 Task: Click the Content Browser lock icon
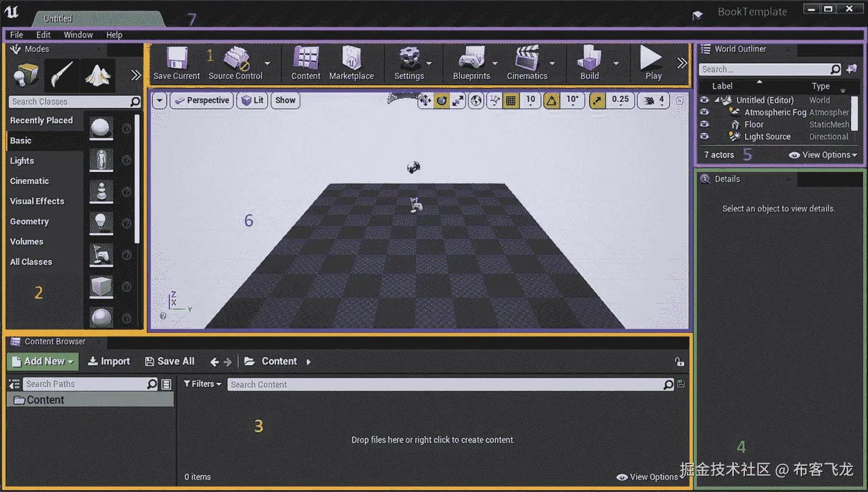click(x=679, y=362)
